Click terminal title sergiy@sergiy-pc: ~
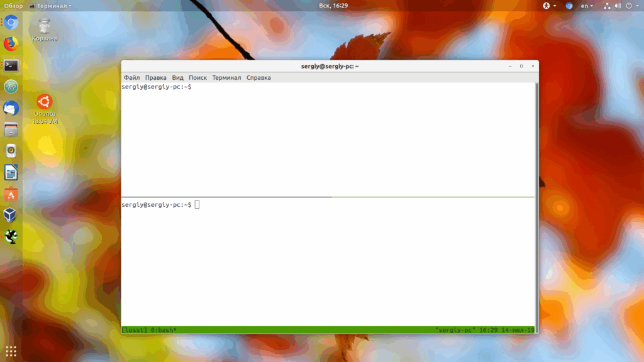The height and width of the screenshot is (362, 644). (x=330, y=66)
